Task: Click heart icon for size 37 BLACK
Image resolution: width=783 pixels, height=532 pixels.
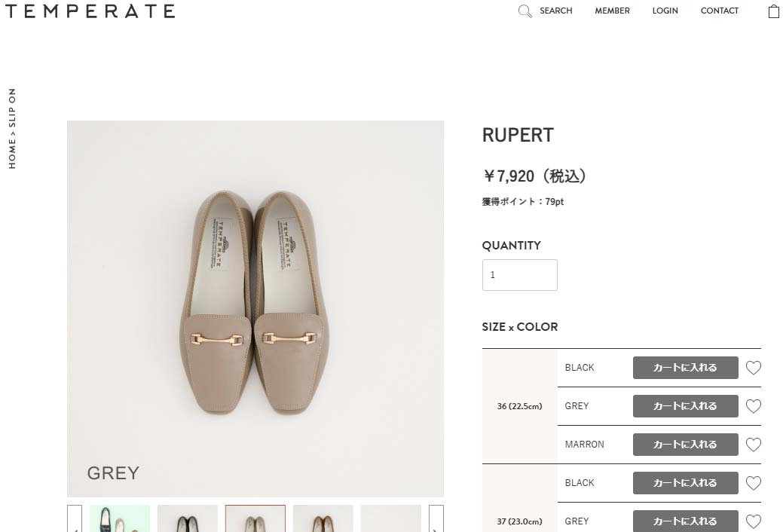Action: (753, 483)
